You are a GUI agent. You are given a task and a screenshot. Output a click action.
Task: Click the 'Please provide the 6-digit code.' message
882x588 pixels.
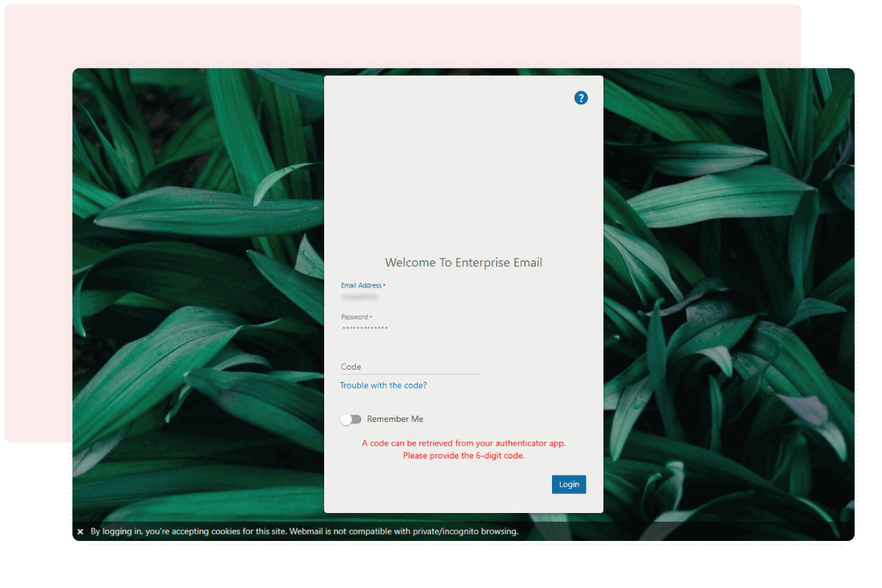464,456
